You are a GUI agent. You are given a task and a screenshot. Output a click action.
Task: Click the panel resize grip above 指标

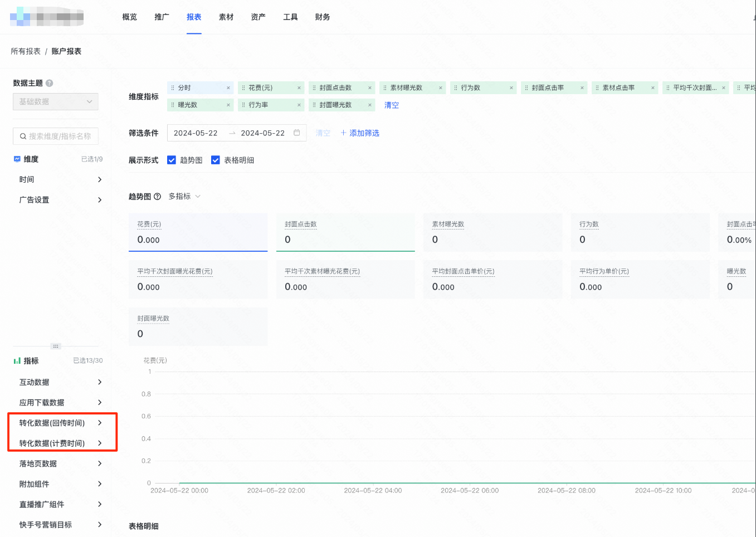click(56, 346)
